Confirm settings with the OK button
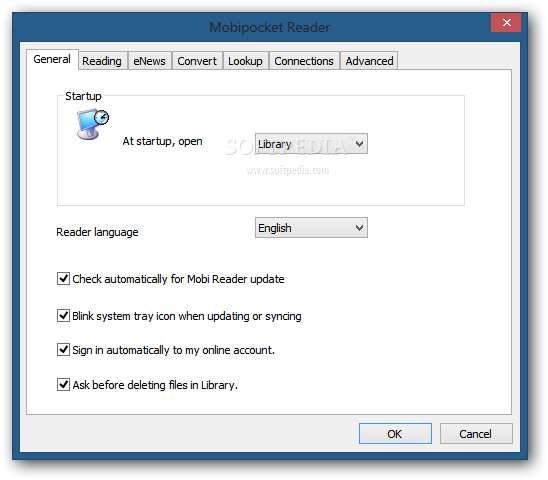This screenshot has width=548, height=480. 395,434
